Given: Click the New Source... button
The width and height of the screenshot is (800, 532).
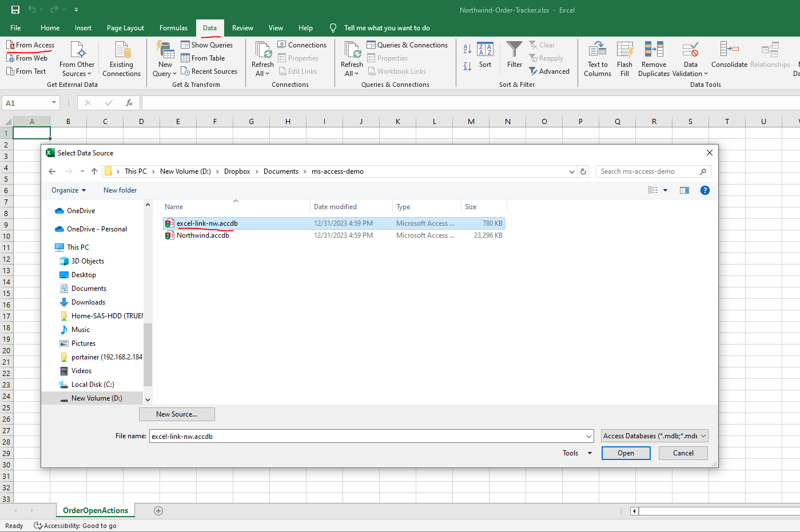Looking at the screenshot, I should pyautogui.click(x=177, y=414).
